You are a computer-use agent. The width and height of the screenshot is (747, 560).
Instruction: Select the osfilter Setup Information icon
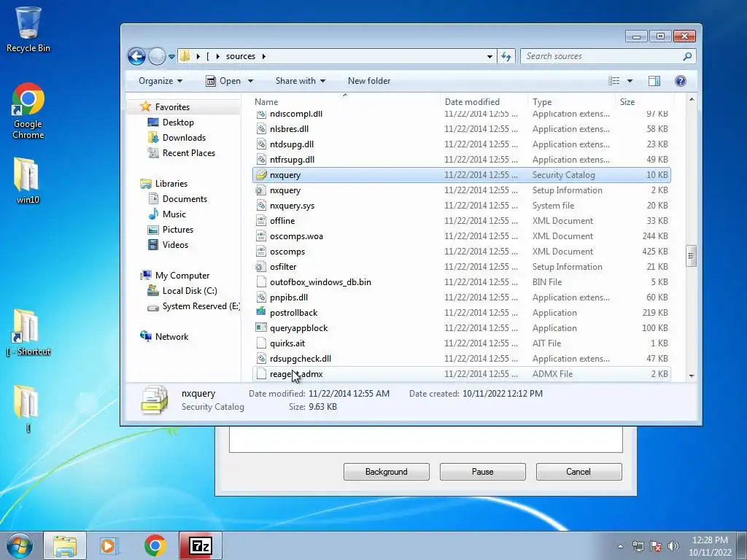tap(260, 267)
